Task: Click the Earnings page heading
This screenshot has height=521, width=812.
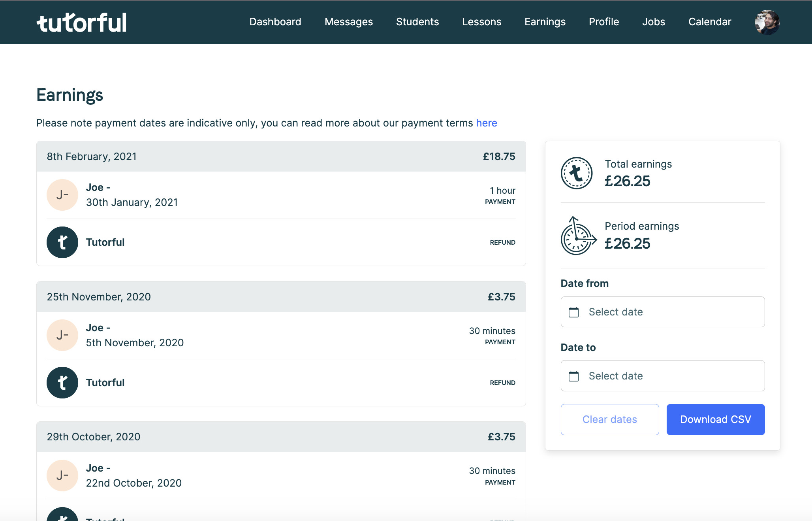Action: (70, 95)
